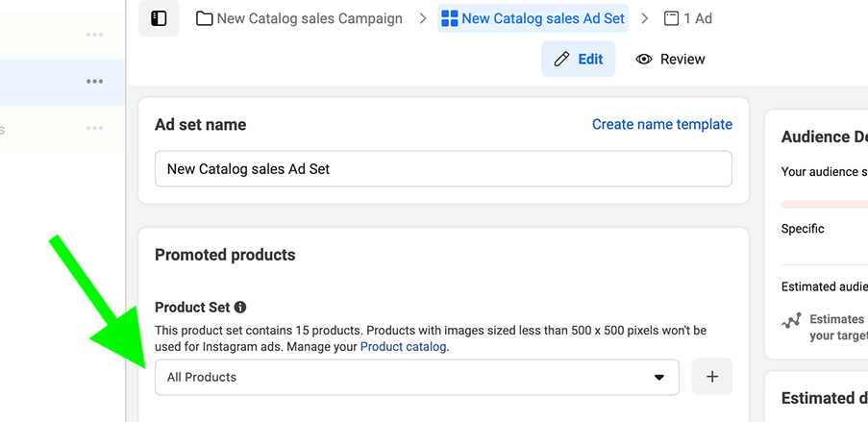The height and width of the screenshot is (422, 868).
Task: Select New Catalog sales Ad Set breadcrumb
Action: click(x=533, y=18)
